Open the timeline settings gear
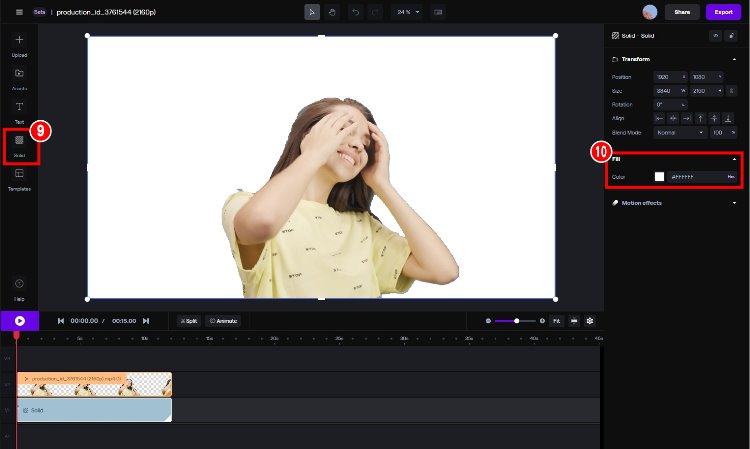Viewport: 750px width, 449px height. (590, 321)
